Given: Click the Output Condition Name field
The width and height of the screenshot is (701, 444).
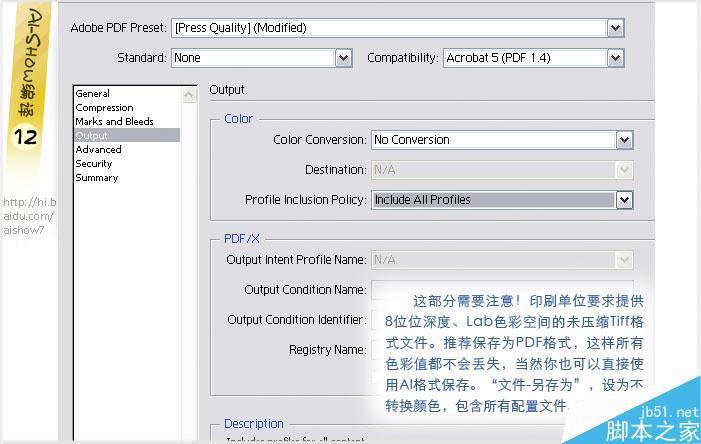Looking at the screenshot, I should click(502, 290).
